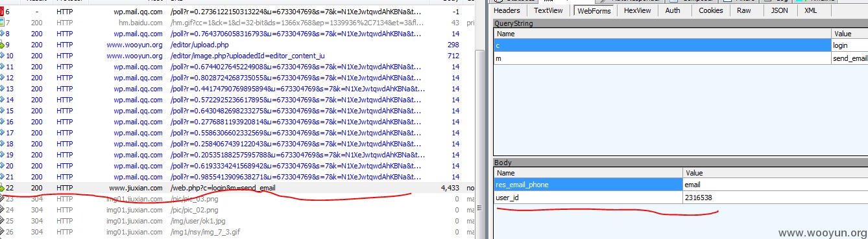Click the 298 body size cell

(x=453, y=45)
